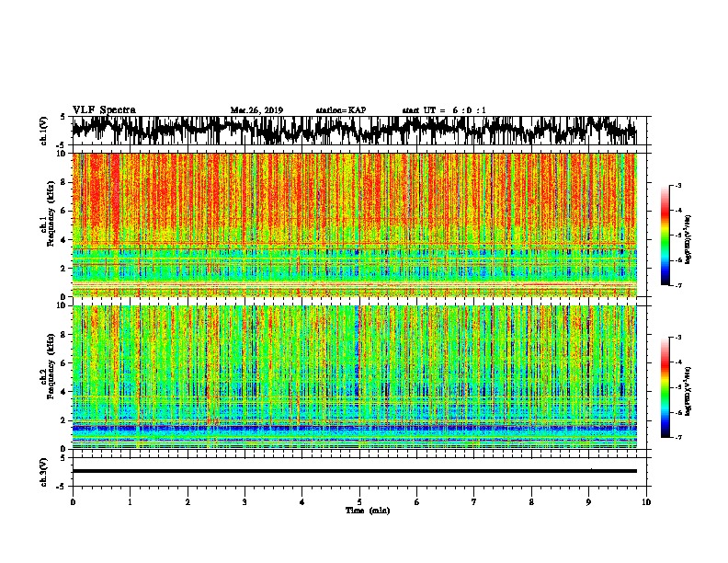Click the ch.1 voltage waveform trace
This screenshot has height=563, width=728.
(x=354, y=131)
